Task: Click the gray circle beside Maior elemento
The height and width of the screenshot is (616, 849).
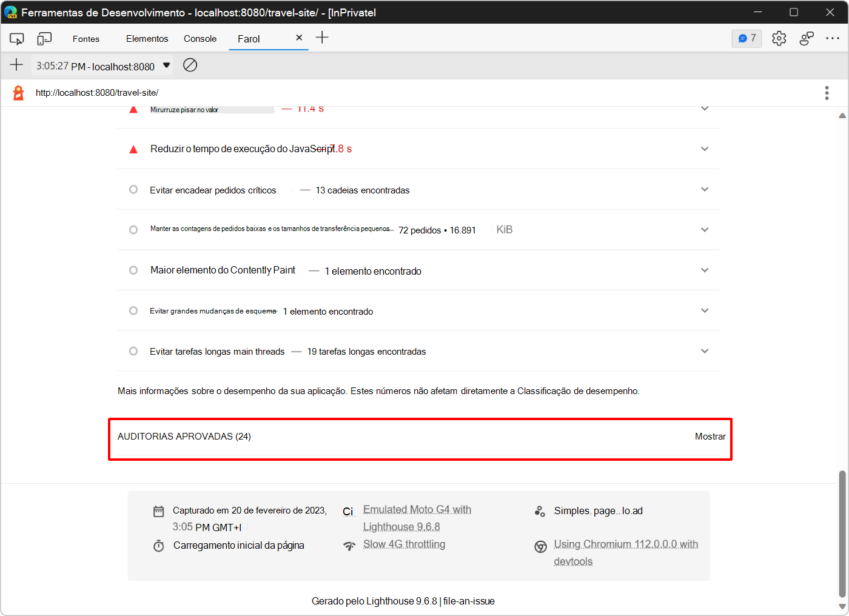Action: click(133, 270)
